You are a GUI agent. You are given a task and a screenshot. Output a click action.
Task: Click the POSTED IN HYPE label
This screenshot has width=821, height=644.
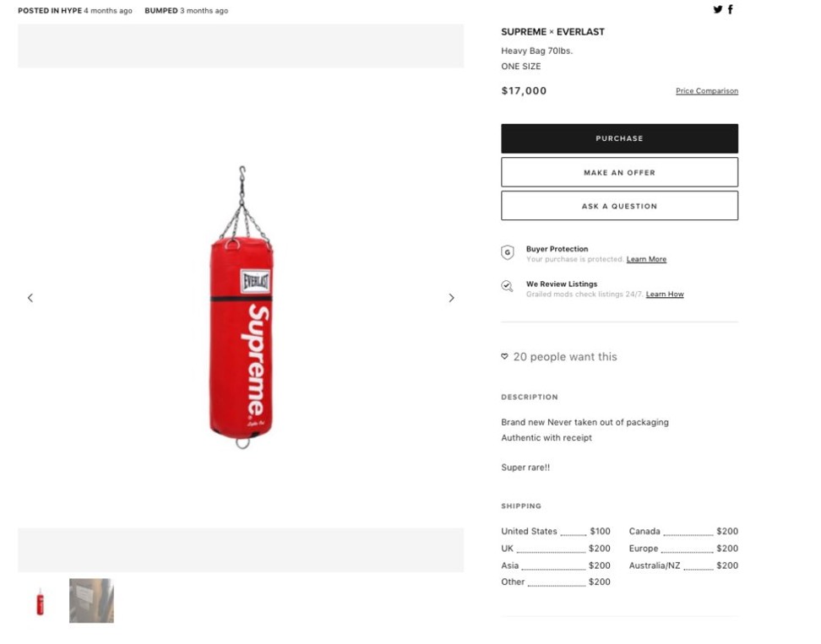click(50, 10)
